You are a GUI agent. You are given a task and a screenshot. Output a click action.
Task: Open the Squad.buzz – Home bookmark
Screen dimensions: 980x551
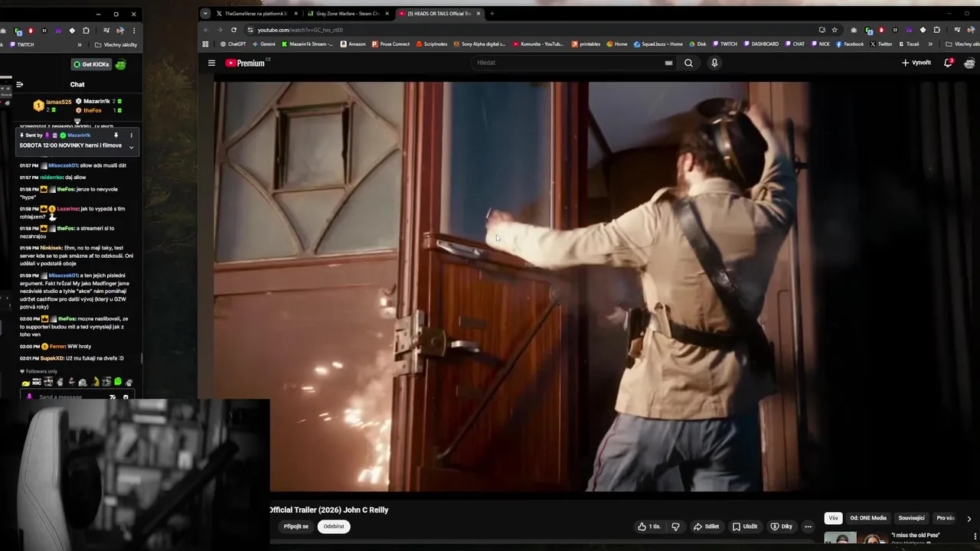pos(658,44)
